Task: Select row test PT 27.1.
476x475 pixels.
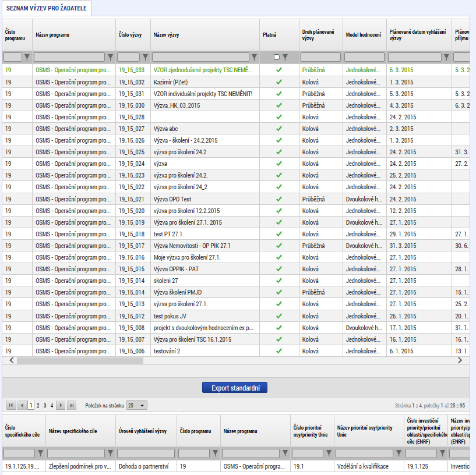Action: click(x=236, y=234)
